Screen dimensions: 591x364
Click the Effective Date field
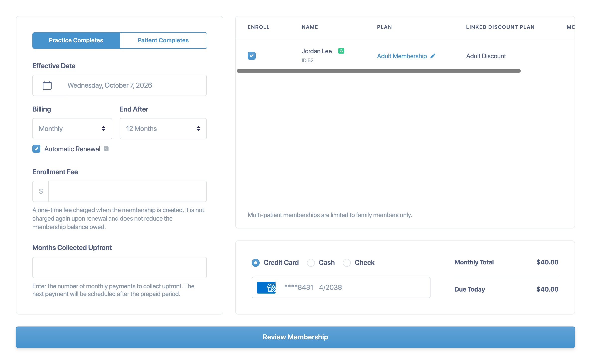coord(120,85)
